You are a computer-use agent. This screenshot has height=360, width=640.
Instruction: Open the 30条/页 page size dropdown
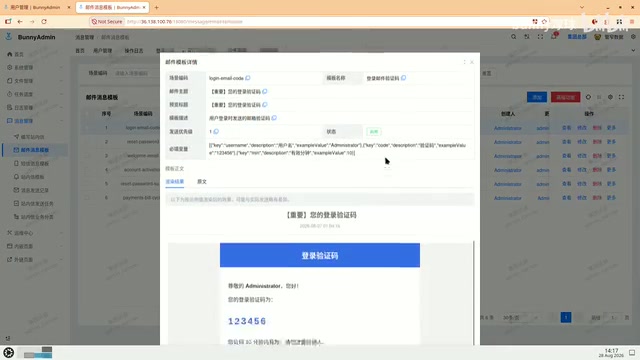coord(521,318)
